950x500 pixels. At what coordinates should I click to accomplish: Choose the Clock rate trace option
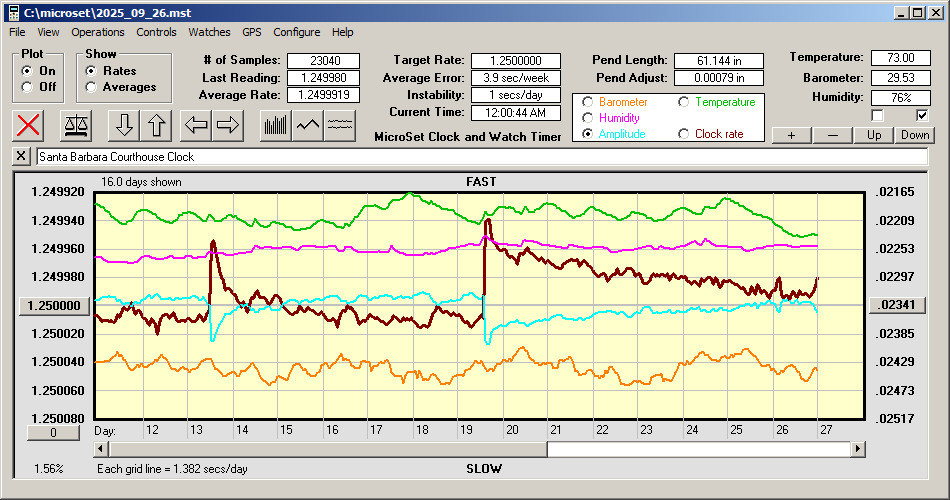[x=684, y=134]
